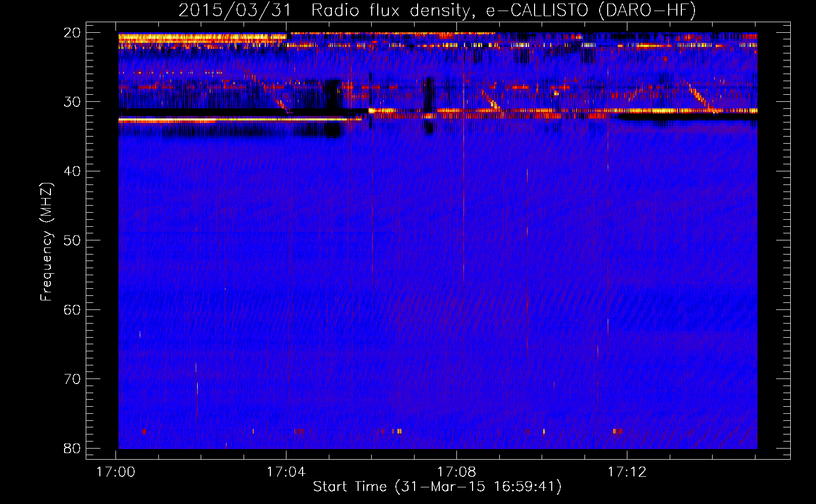Click the 30 MHz frequency tick label
Image resolution: width=816 pixels, height=504 pixels.
[73, 102]
